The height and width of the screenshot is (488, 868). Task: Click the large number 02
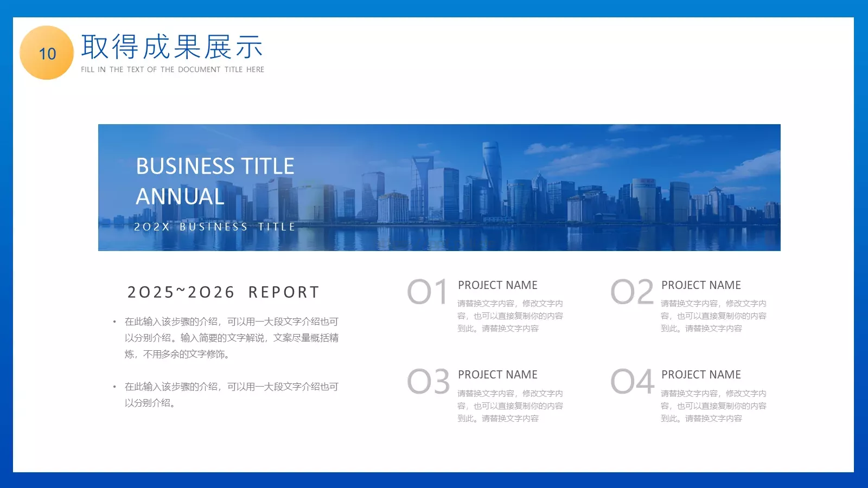click(632, 292)
